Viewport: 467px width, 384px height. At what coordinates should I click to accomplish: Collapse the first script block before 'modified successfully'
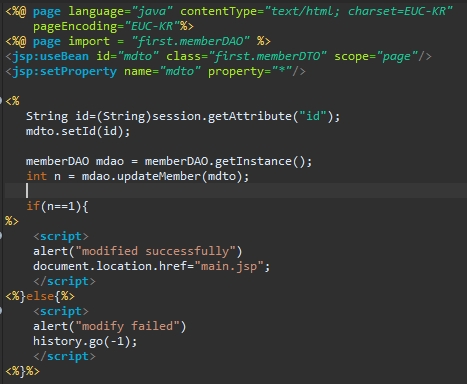[x=1, y=236]
